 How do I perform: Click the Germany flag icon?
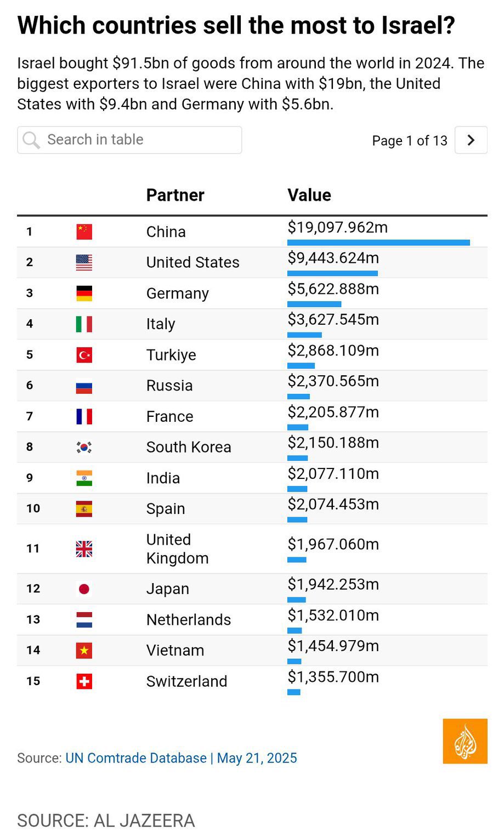point(84,293)
